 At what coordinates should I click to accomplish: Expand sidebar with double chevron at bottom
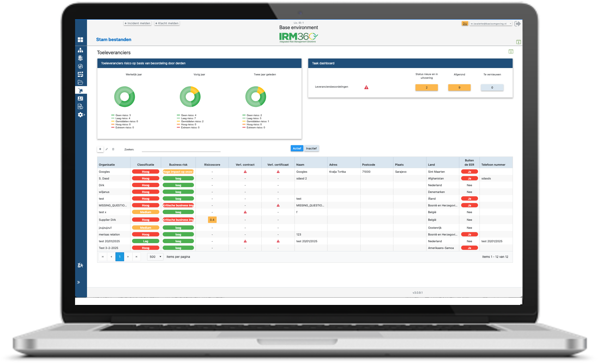point(78,282)
